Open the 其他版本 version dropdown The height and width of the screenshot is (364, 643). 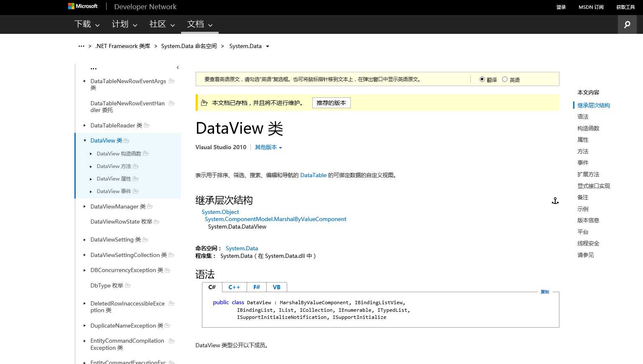tap(268, 147)
